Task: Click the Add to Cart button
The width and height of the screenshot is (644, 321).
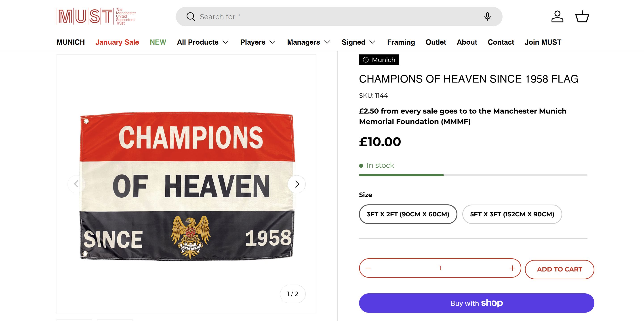Action: 559,269
